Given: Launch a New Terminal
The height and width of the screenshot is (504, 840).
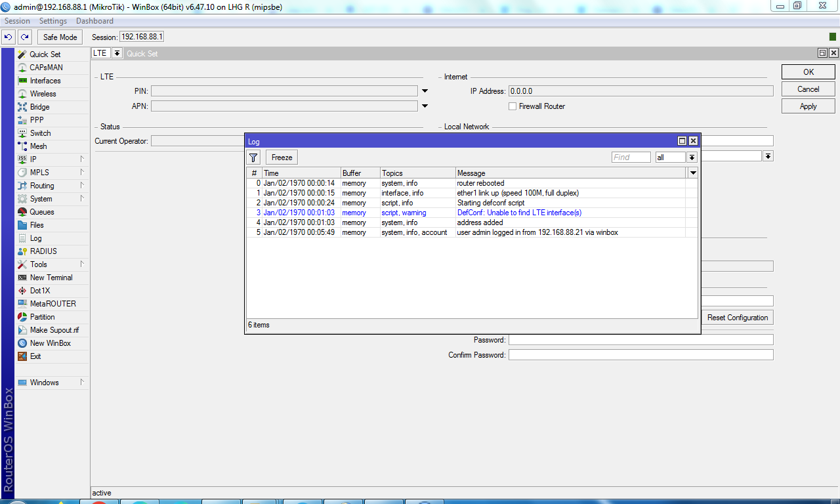Looking at the screenshot, I should point(52,278).
